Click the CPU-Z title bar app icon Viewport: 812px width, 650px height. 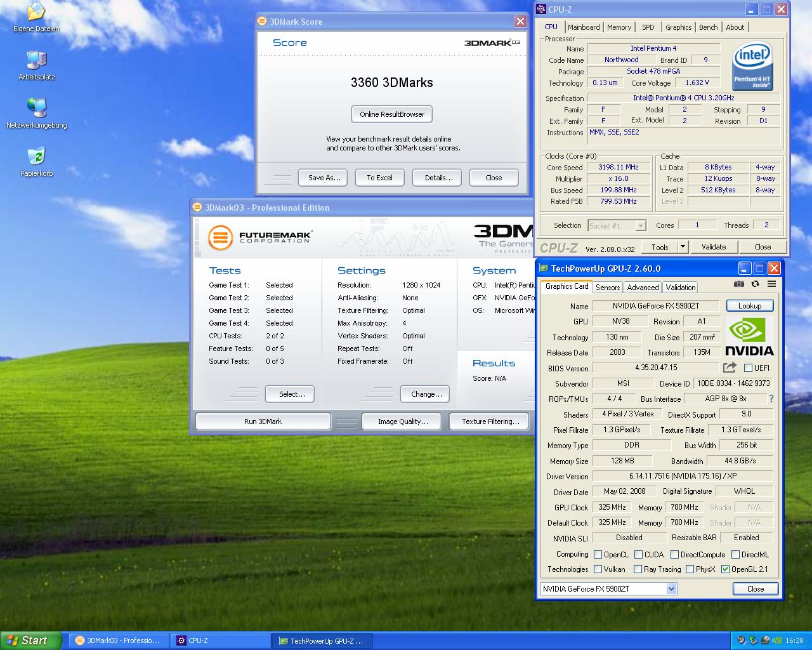540,10
